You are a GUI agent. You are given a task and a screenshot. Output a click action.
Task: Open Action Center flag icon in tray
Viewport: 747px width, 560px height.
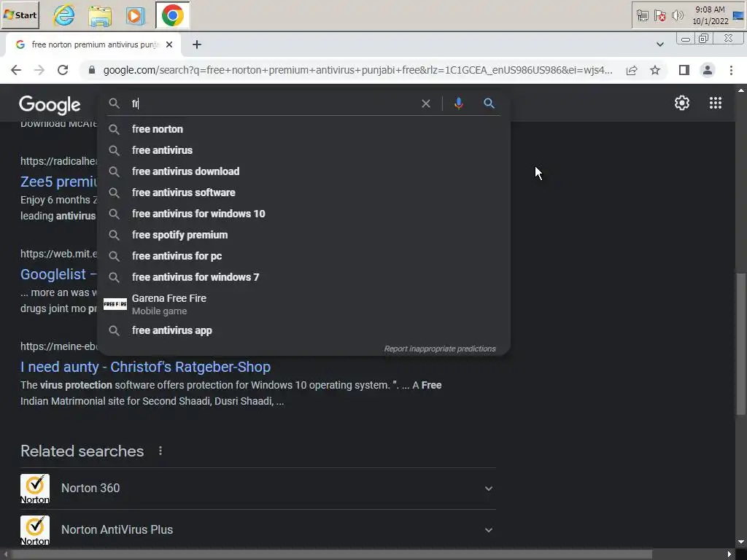[659, 16]
